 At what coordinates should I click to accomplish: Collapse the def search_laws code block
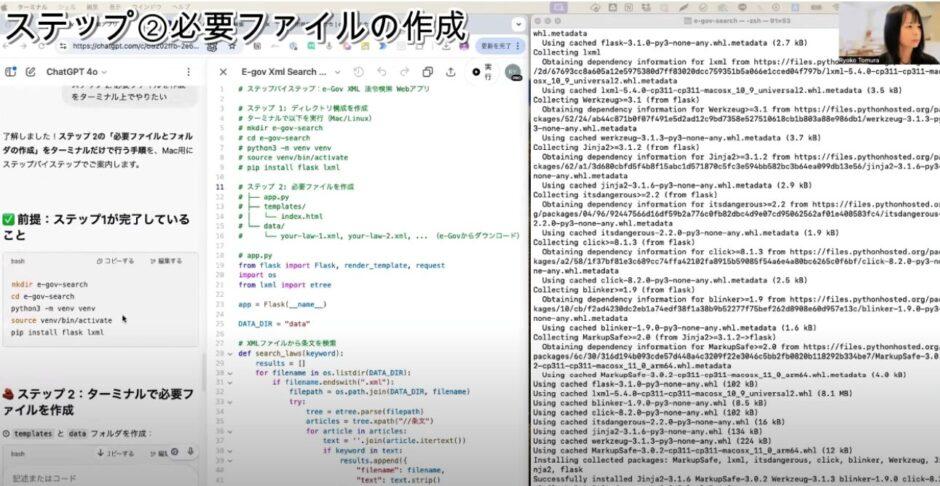[x=231, y=354]
